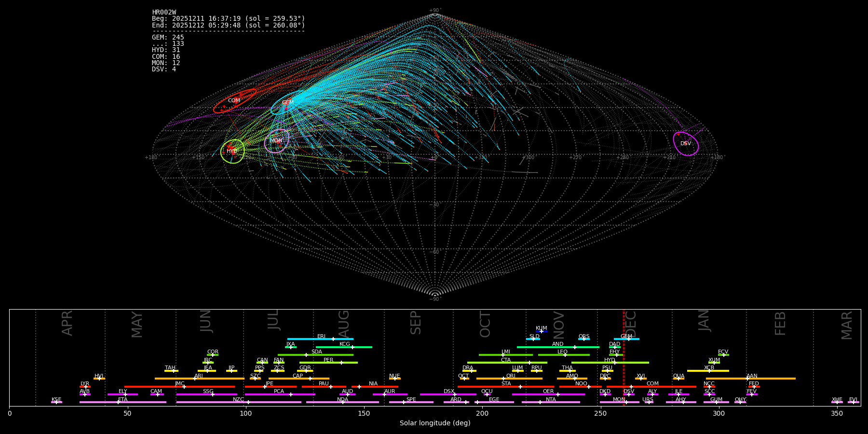Image resolution: width=868 pixels, height=434 pixels.
Task: Select the yellow XCB shower bar
Action: 708,371
